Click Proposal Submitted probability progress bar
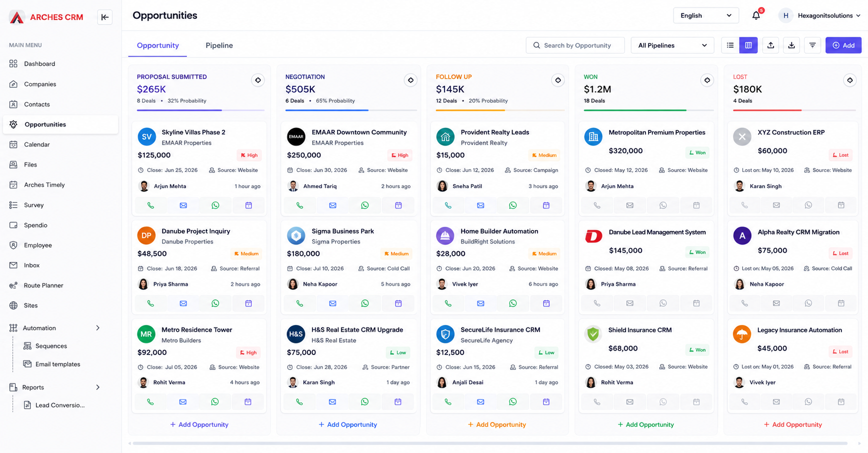This screenshot has width=868, height=453. tap(200, 110)
